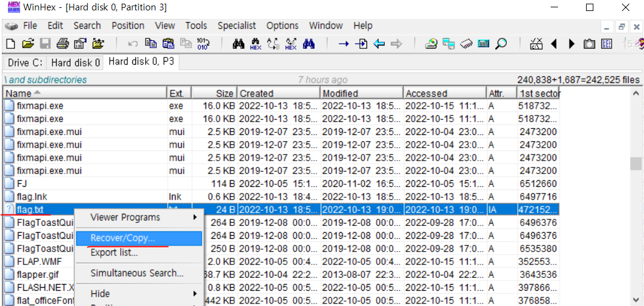Click the Replace Hex Values icon
This screenshot has height=306, width=644.
291,43
